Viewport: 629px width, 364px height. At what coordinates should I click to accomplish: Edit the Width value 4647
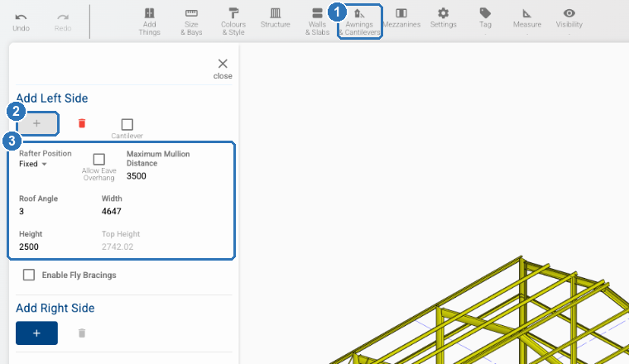112,211
